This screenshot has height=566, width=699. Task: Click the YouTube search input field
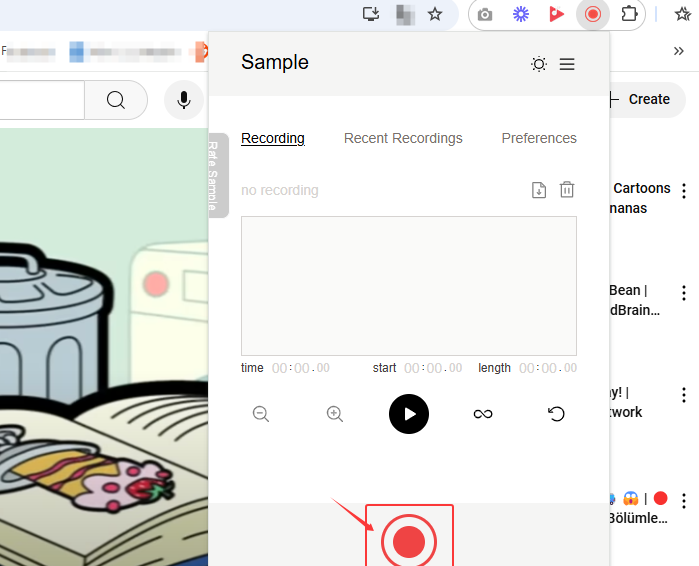(42, 100)
